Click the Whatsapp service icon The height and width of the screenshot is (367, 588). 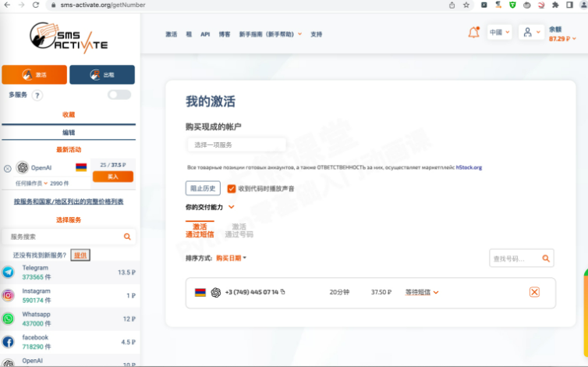coord(9,319)
